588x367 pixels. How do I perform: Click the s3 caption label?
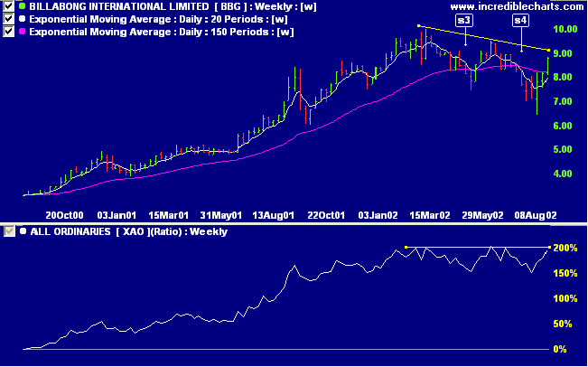464,20
